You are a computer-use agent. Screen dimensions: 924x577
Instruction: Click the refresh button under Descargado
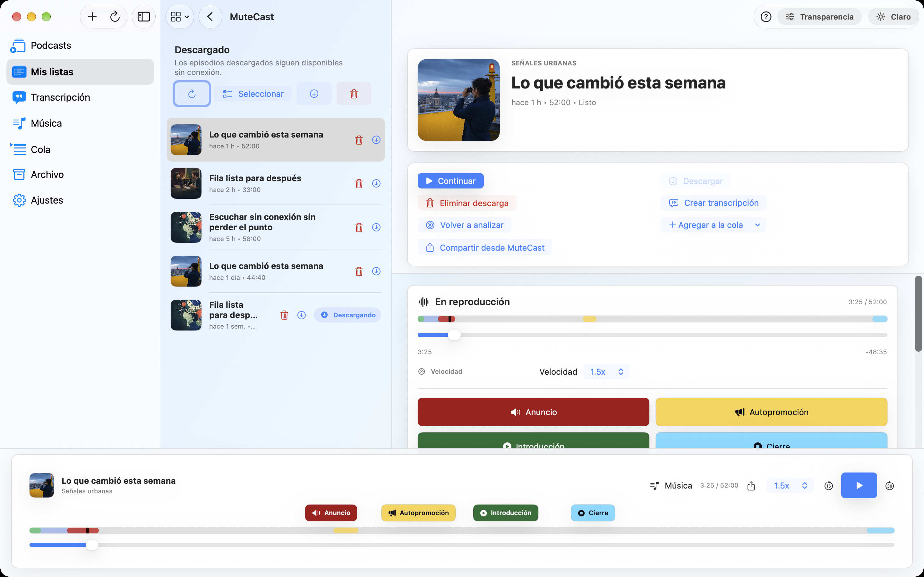(192, 94)
